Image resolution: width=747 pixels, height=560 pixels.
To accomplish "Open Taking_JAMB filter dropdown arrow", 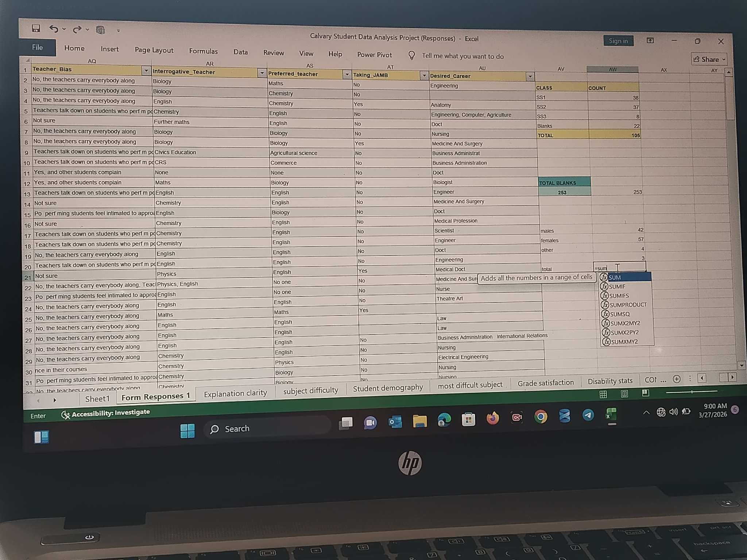I will [x=424, y=75].
